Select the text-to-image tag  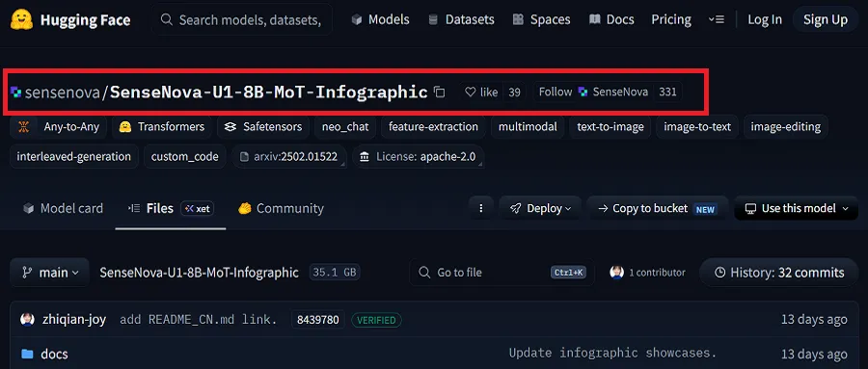click(610, 127)
